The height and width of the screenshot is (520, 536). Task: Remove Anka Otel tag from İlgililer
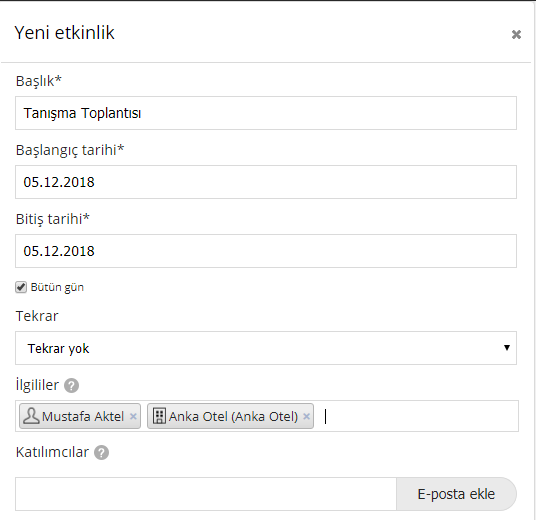tap(306, 416)
